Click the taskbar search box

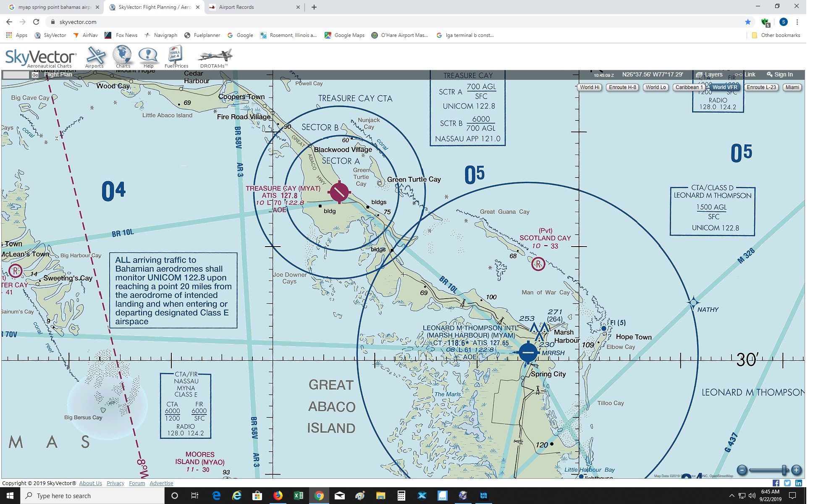pyautogui.click(x=92, y=496)
